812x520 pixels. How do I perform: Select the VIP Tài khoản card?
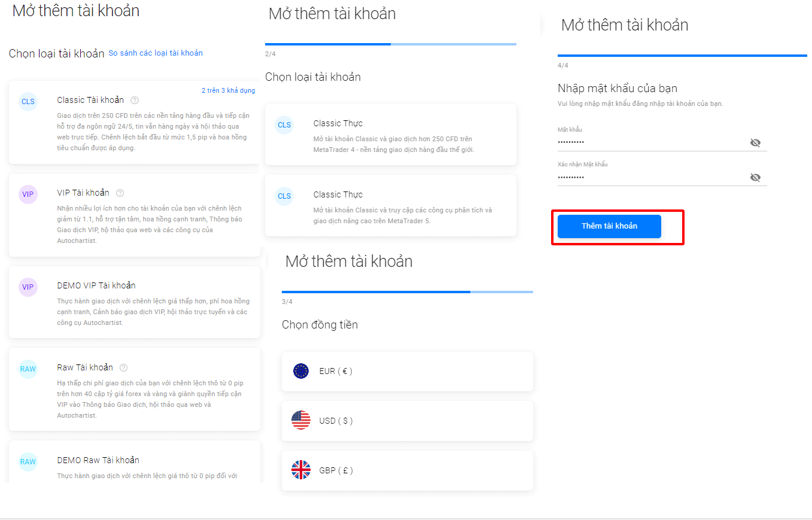click(x=135, y=215)
